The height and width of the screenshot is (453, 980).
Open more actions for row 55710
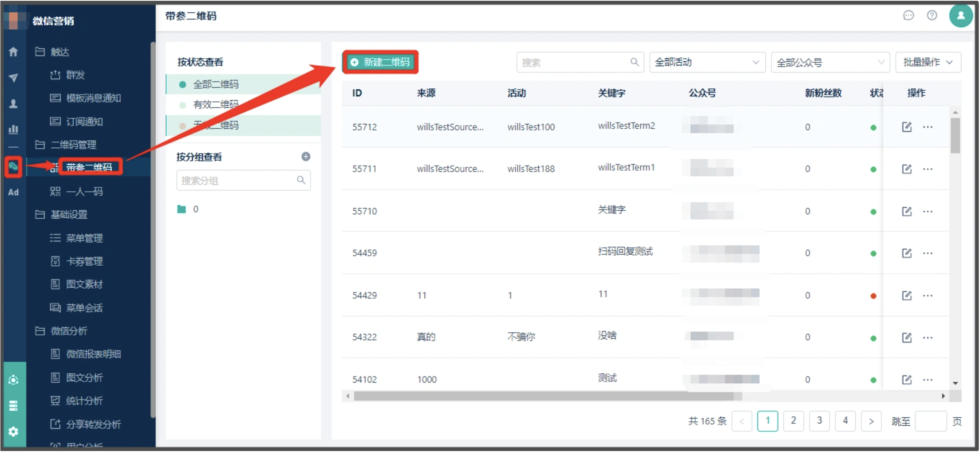[x=927, y=211]
